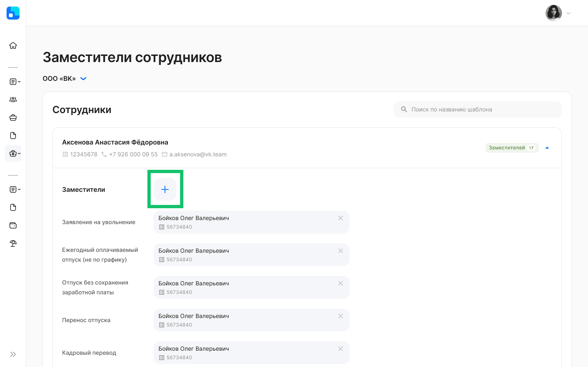Remove deputy for Перенос отпуска

click(341, 316)
